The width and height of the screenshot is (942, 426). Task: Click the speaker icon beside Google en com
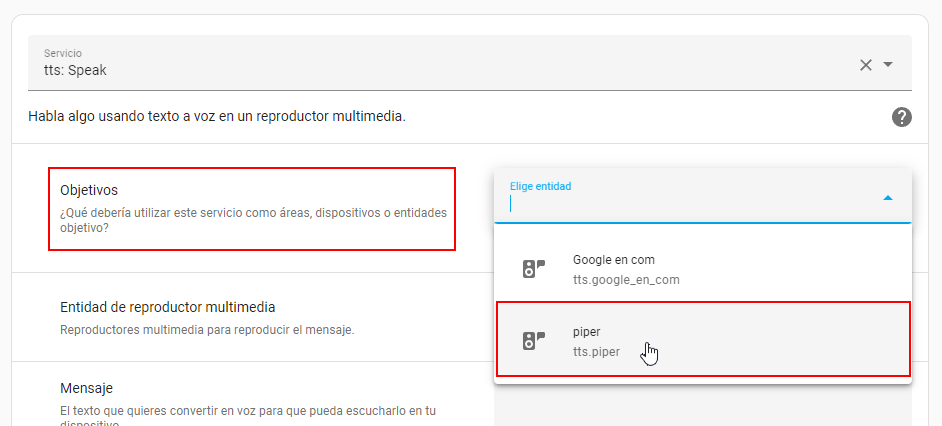tap(533, 269)
